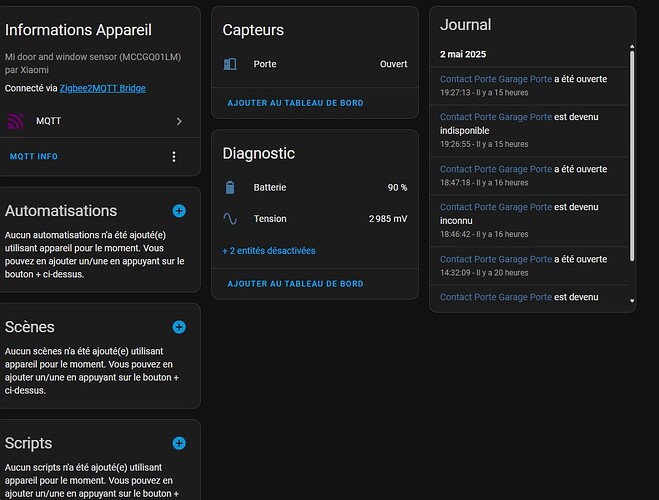
Task: Click the MQTT INFO button
Action: click(x=34, y=156)
